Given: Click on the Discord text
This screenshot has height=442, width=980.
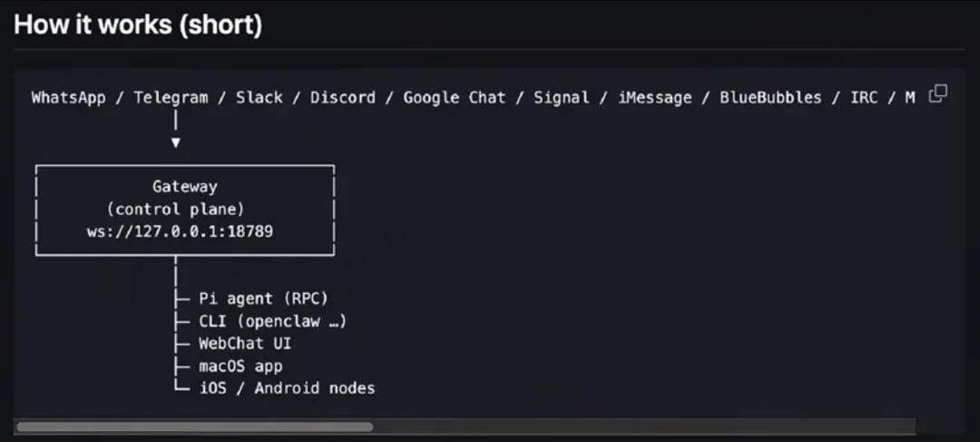Looking at the screenshot, I should (x=342, y=97).
